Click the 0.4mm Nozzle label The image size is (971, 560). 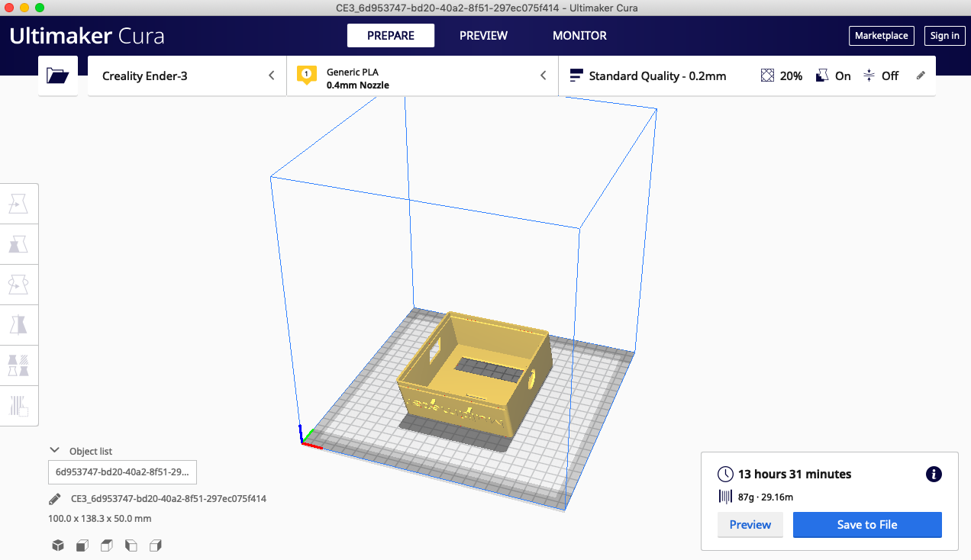point(358,85)
